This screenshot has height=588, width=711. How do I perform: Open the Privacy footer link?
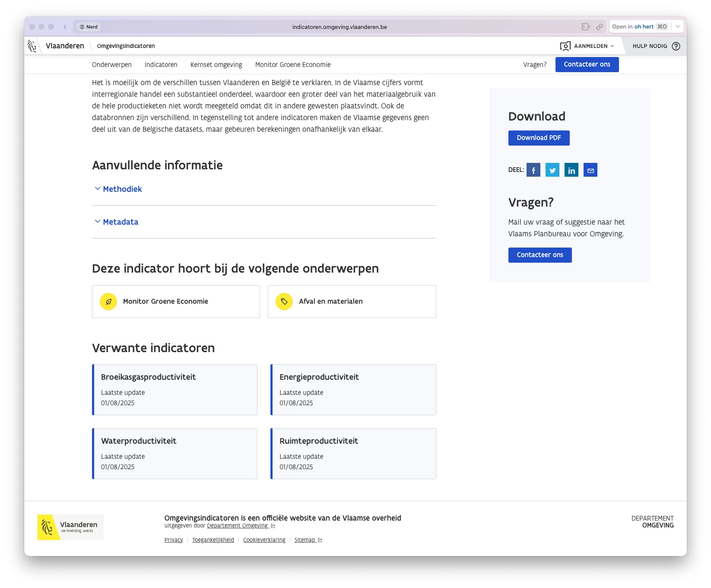[x=174, y=540]
